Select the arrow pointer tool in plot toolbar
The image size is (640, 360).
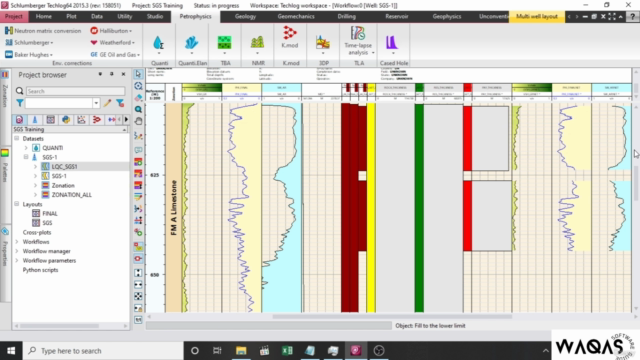138,74
